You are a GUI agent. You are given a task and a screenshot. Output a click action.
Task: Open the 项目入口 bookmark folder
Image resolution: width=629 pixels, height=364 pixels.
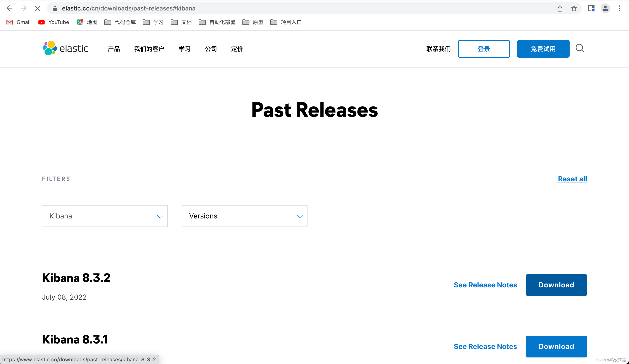pos(286,22)
